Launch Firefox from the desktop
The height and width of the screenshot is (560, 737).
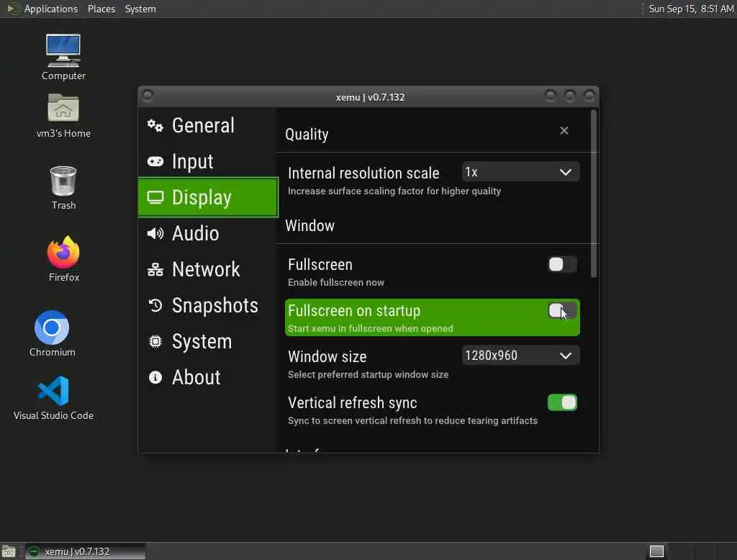click(x=63, y=258)
